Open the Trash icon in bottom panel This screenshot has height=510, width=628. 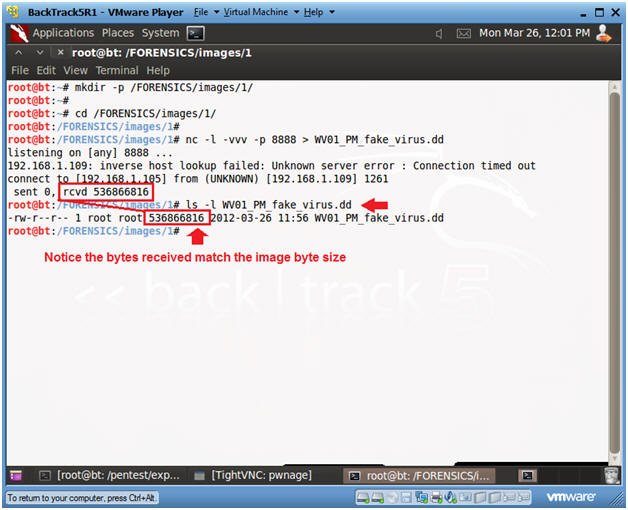[612, 475]
